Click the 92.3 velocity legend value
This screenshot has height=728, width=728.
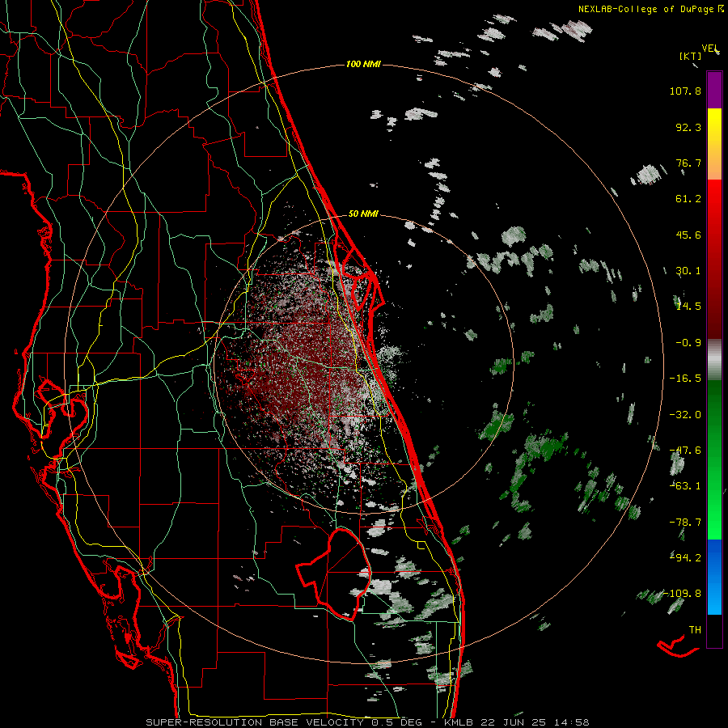pos(688,127)
